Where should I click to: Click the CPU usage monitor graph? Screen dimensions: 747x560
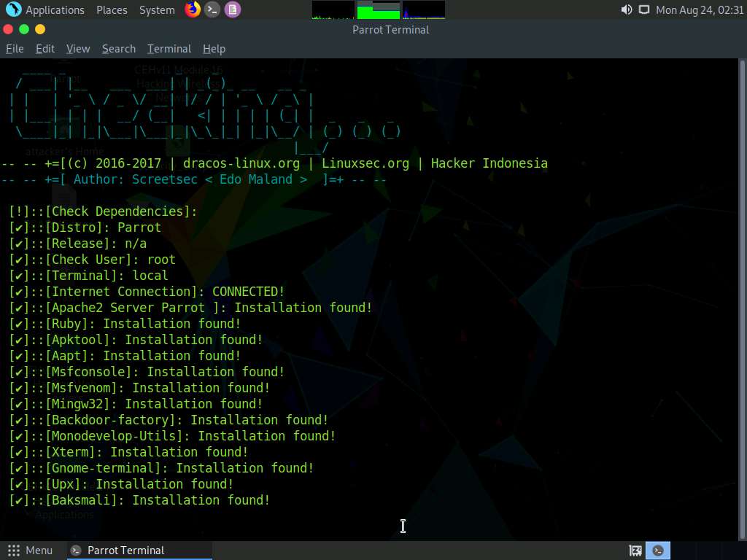click(333, 9)
